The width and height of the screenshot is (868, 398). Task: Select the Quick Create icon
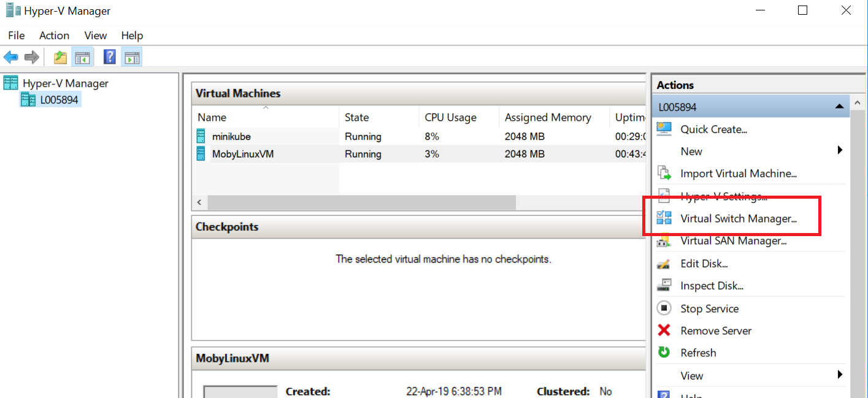click(x=664, y=129)
